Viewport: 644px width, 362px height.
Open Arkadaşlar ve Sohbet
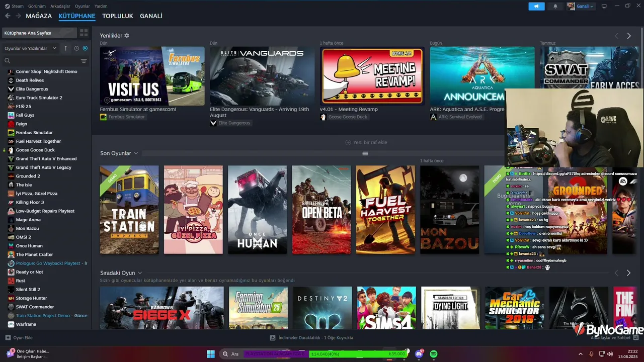pyautogui.click(x=615, y=338)
